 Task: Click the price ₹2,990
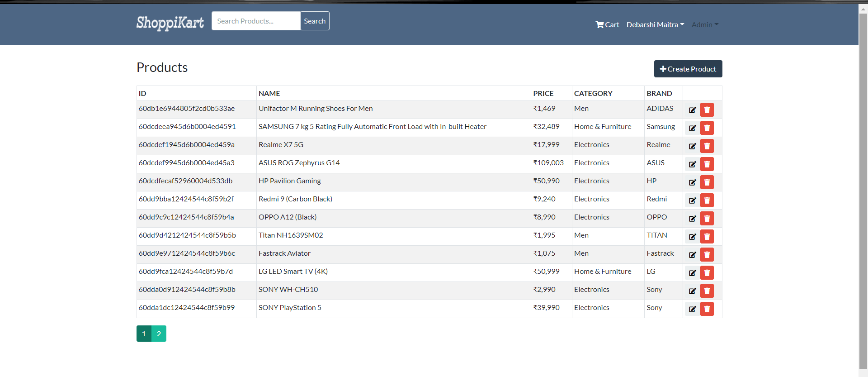pyautogui.click(x=544, y=290)
